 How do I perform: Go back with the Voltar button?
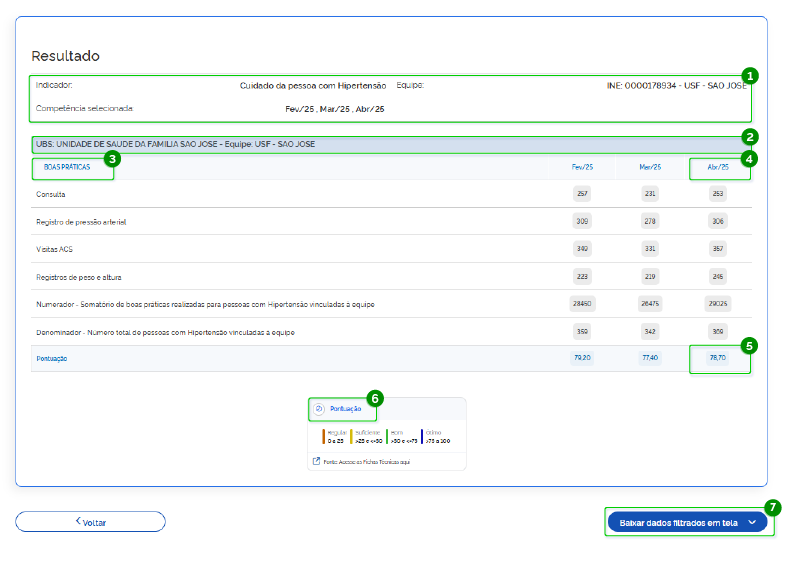(90, 522)
